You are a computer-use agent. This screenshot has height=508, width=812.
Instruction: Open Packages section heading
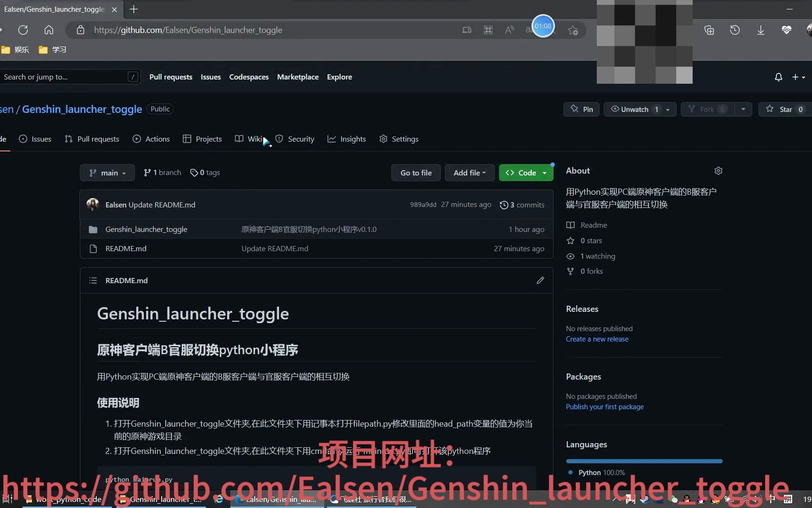(x=583, y=377)
